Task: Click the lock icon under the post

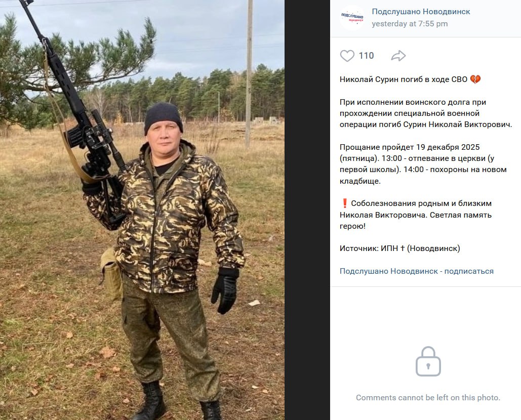Action: pyautogui.click(x=428, y=361)
